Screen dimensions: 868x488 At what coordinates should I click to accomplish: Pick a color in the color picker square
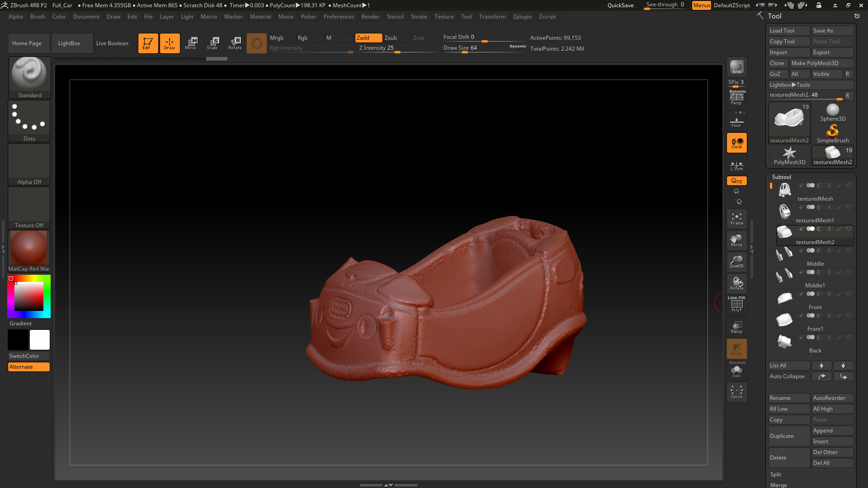[x=28, y=296]
